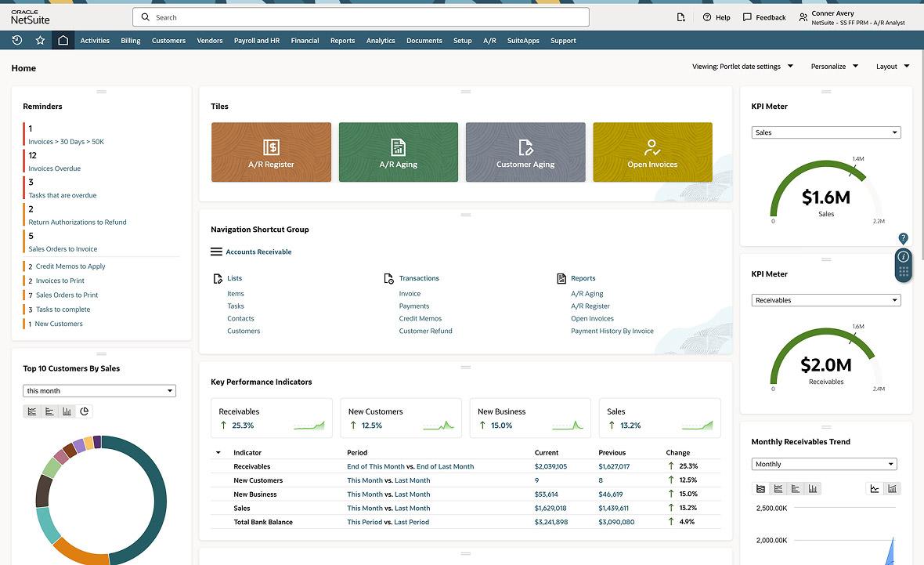Open the Shortcuts star icon

click(40, 40)
